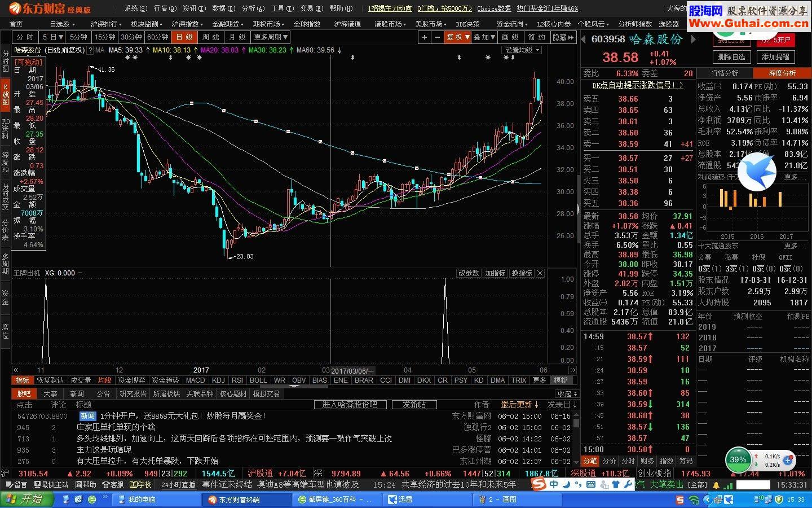Open 沪深排行 menu dropdown
The height and width of the screenshot is (508, 812).
coord(106,24)
